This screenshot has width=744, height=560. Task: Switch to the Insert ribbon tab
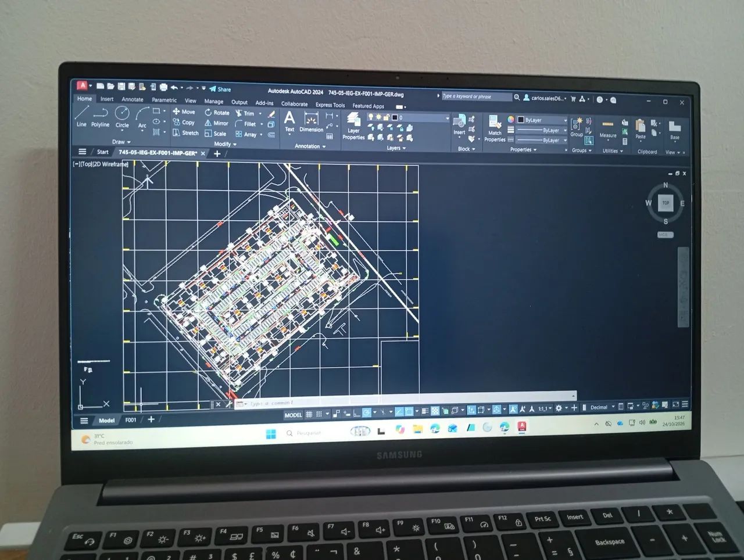107,99
